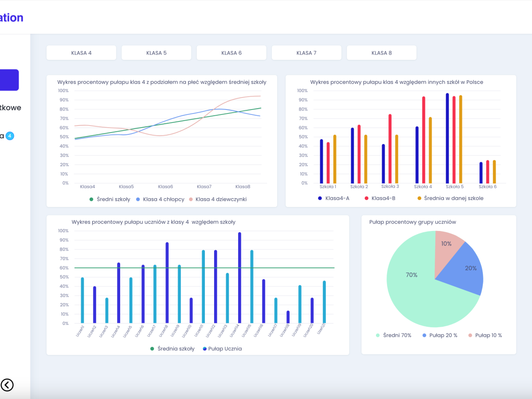Screen dimensions: 532x399
Task: Hide Klasa 4 chłopcy line series
Action: (160, 199)
